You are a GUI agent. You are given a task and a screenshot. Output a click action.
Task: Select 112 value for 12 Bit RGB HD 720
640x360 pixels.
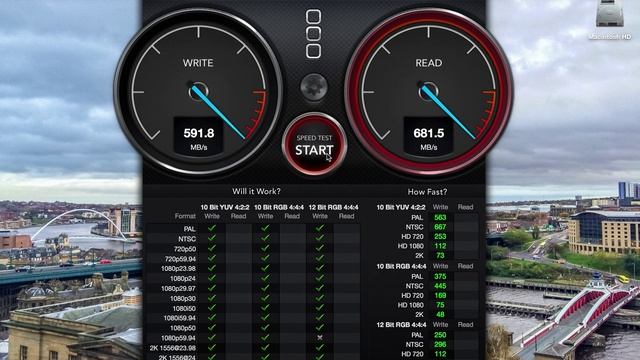[440, 354]
